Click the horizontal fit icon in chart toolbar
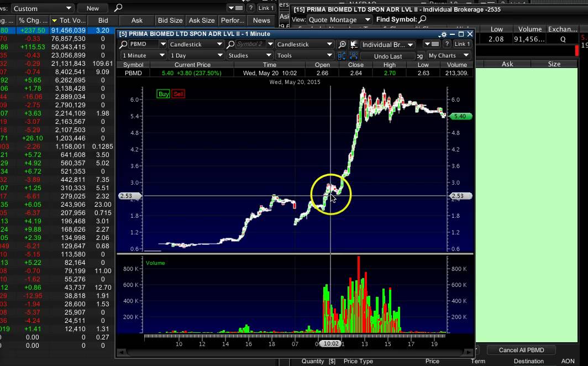Screen dimensions: 588x366 tap(353, 56)
